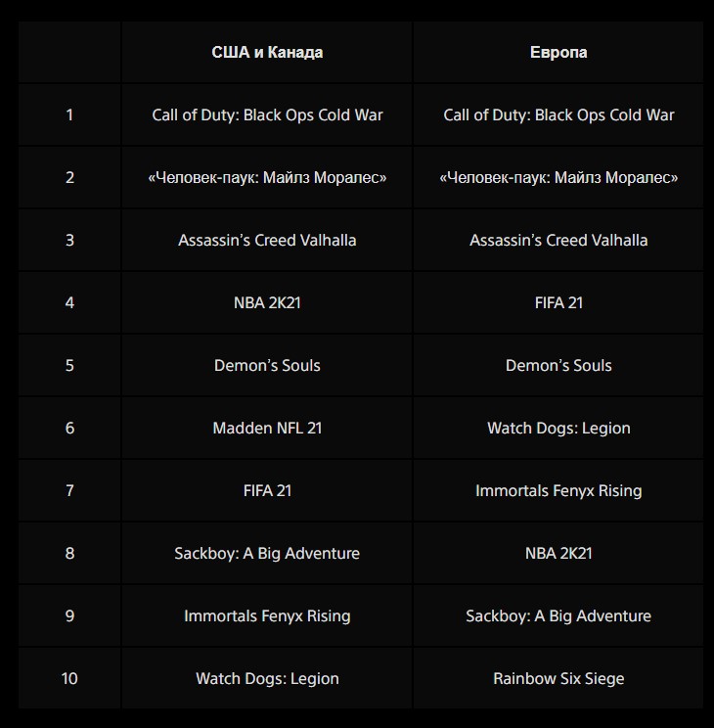The height and width of the screenshot is (728, 714).
Task: Select NBA 2K21 in the Европа column
Action: tap(558, 553)
